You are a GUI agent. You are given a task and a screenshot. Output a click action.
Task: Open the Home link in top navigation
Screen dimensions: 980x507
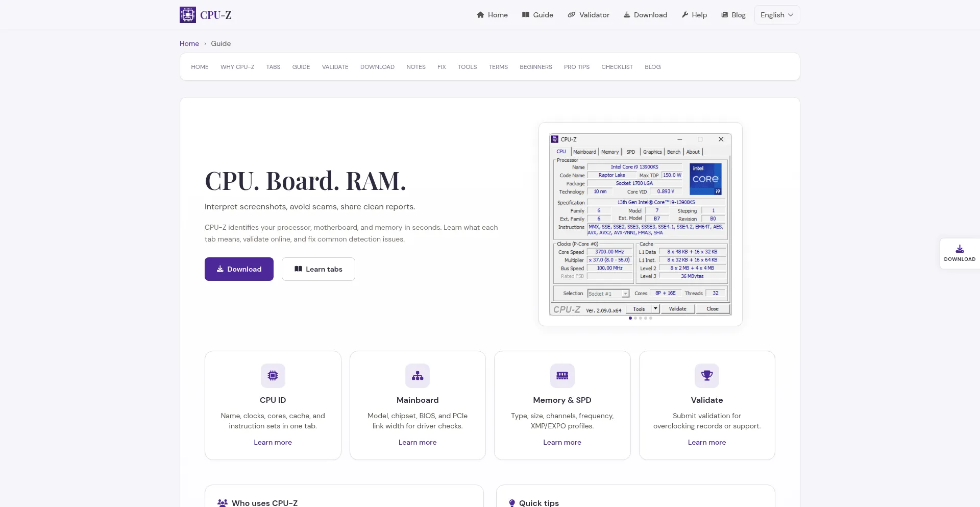492,15
